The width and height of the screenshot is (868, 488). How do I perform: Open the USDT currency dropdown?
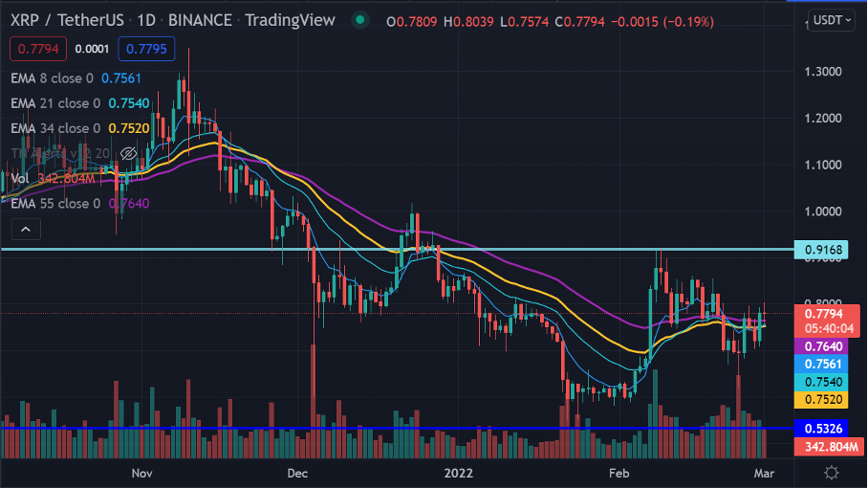point(832,20)
